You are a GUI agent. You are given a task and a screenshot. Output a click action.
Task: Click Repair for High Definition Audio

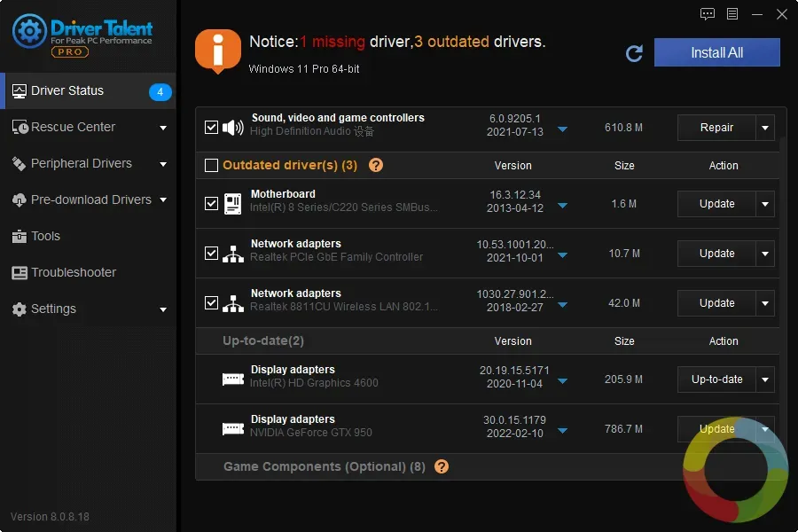(x=716, y=128)
